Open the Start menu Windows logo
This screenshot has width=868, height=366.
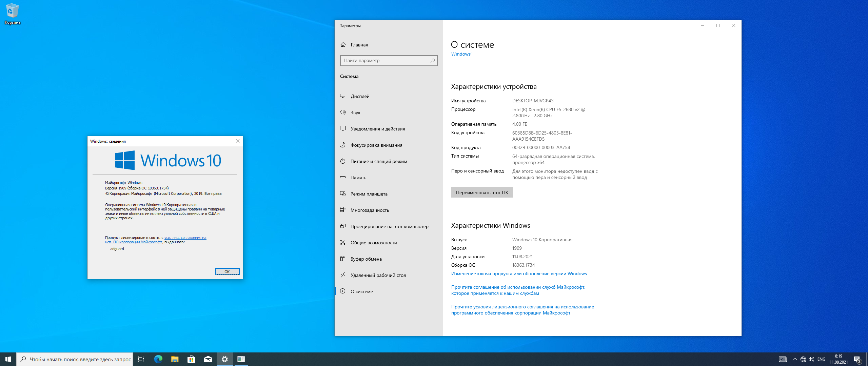pyautogui.click(x=8, y=359)
